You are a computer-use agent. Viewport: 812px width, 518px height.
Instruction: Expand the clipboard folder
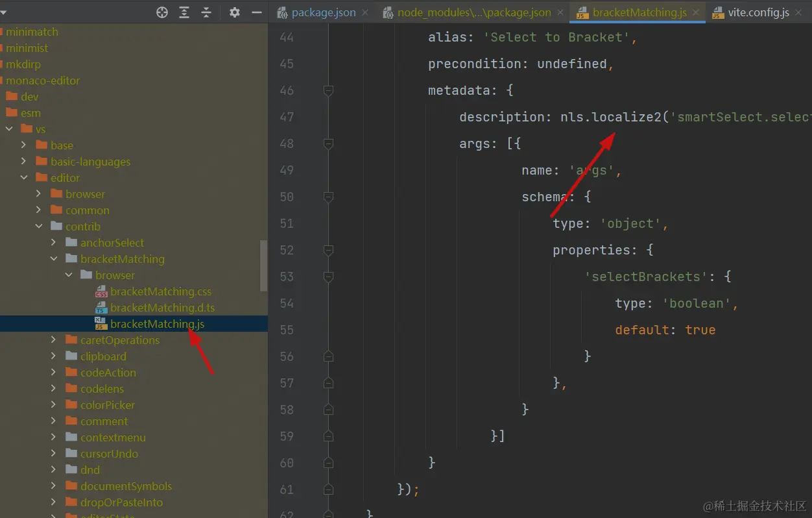pyautogui.click(x=54, y=356)
